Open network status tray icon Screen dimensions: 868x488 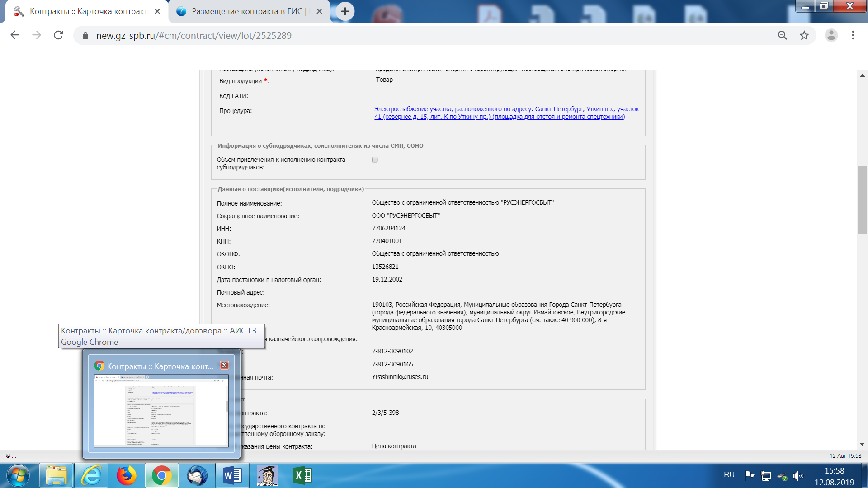[x=766, y=476]
